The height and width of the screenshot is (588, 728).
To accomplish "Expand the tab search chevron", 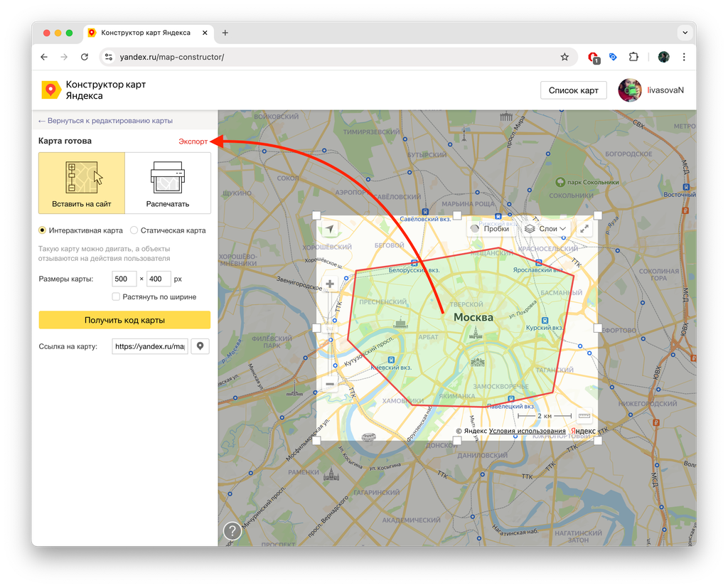I will 685,33.
